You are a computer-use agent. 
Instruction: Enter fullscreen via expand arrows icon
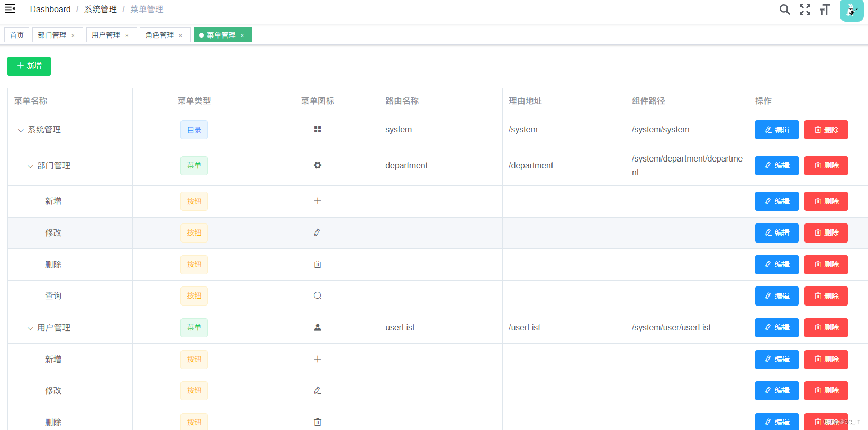805,10
